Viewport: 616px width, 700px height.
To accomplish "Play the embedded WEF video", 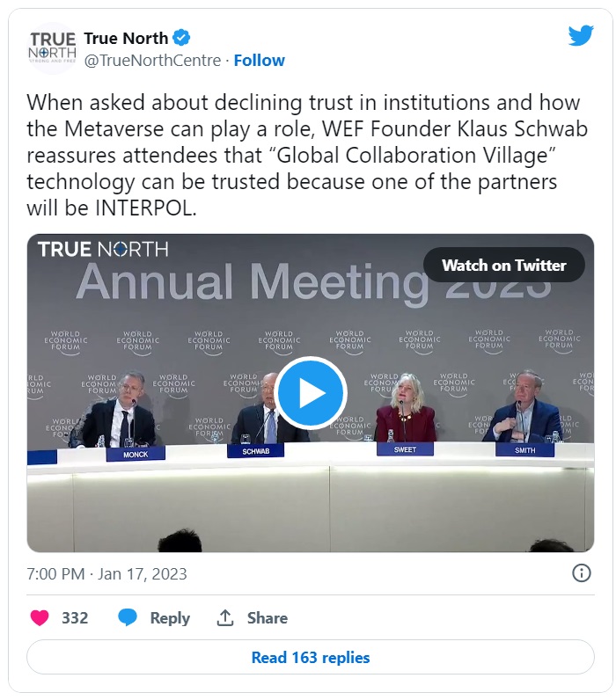I will click(x=311, y=393).
